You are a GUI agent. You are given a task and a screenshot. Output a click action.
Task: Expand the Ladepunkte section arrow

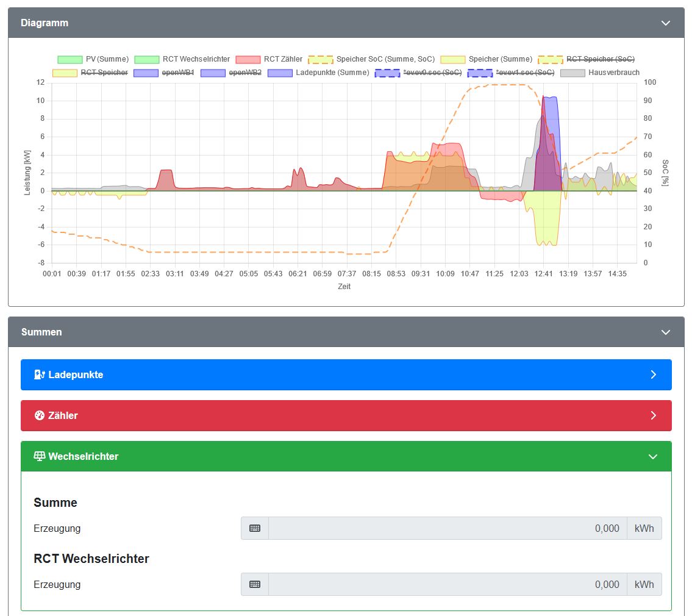click(653, 374)
